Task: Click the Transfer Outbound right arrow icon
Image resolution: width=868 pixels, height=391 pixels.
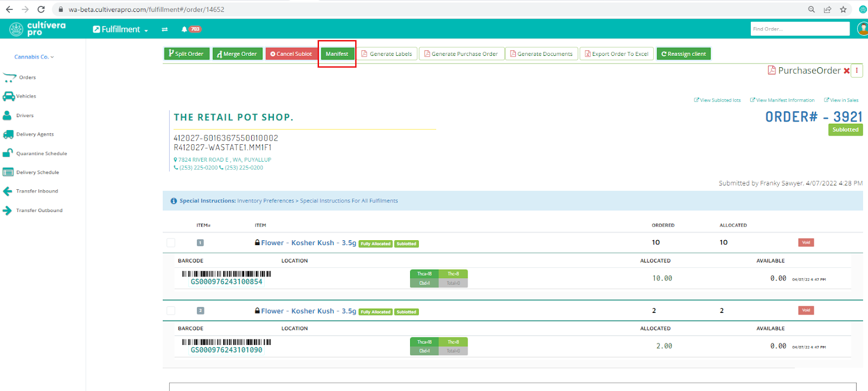Action: [x=7, y=210]
